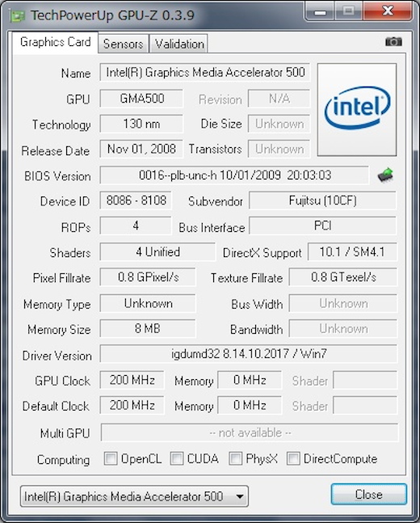420x523 pixels.
Task: Switch to the Sensors tab
Action: (123, 44)
